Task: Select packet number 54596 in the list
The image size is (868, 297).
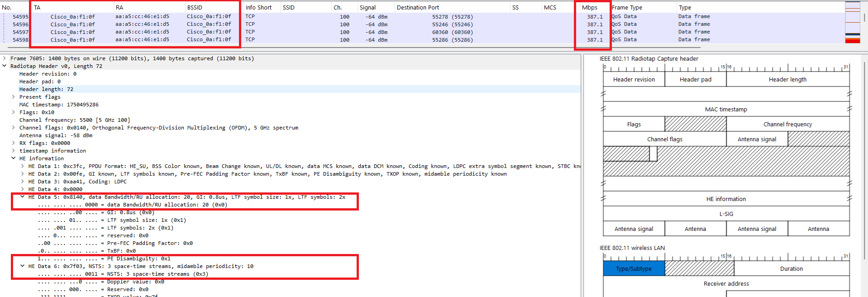Action: click(20, 24)
